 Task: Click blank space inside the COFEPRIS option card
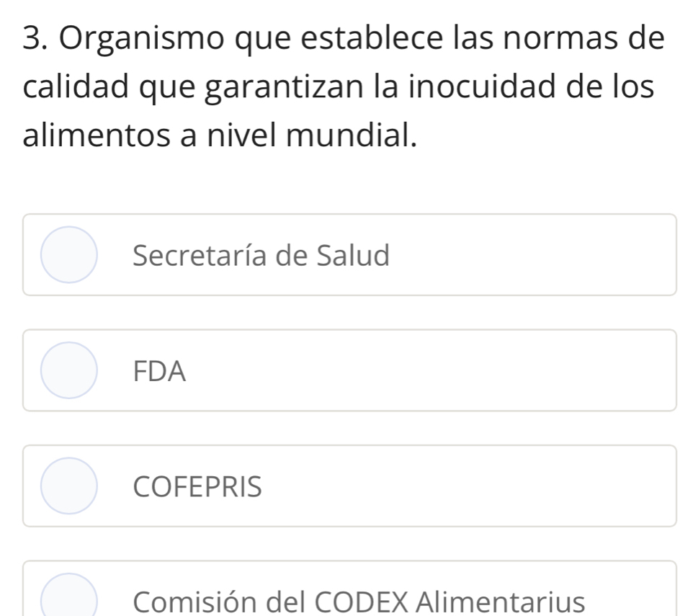point(468,486)
